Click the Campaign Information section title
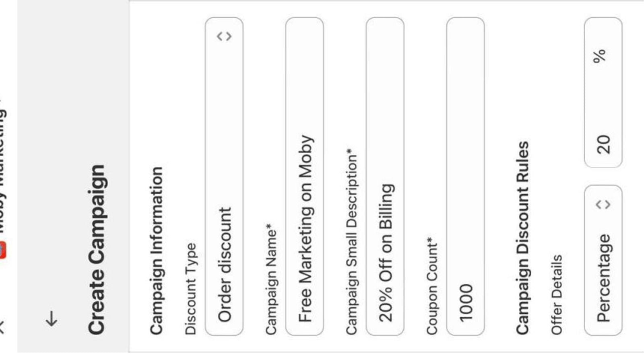 click(x=156, y=251)
